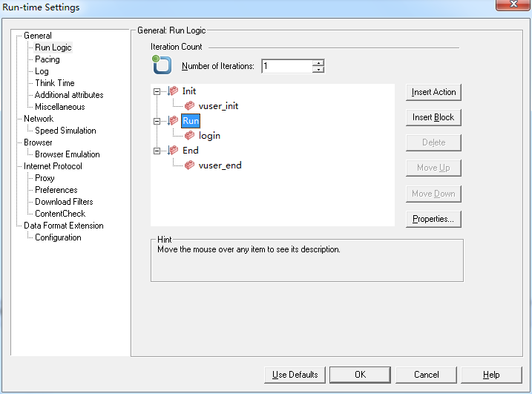Screen dimensions: 532x394
Task: Select the Network category node
Action: point(39,119)
